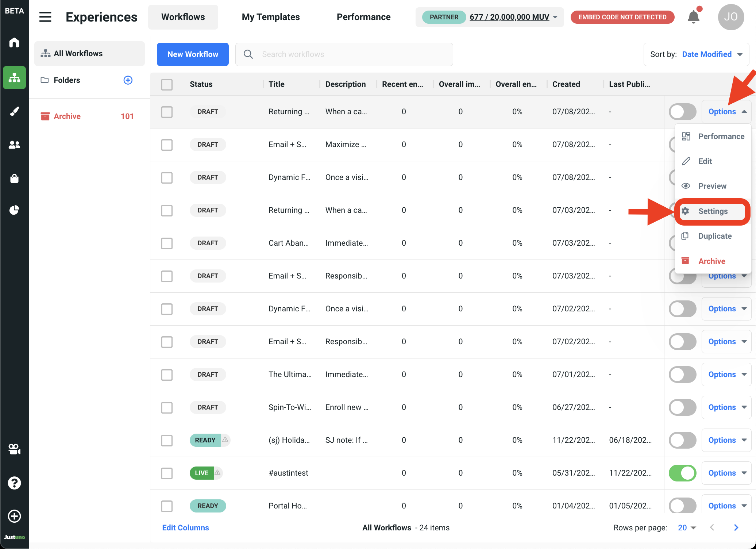Screen dimensions: 756x549
Task: Open the hamburger navigation menu
Action: click(45, 17)
